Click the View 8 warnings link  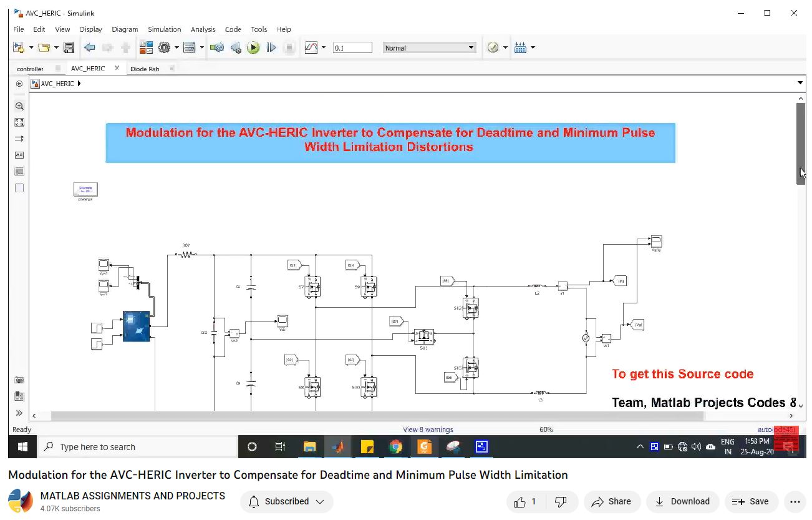(428, 429)
